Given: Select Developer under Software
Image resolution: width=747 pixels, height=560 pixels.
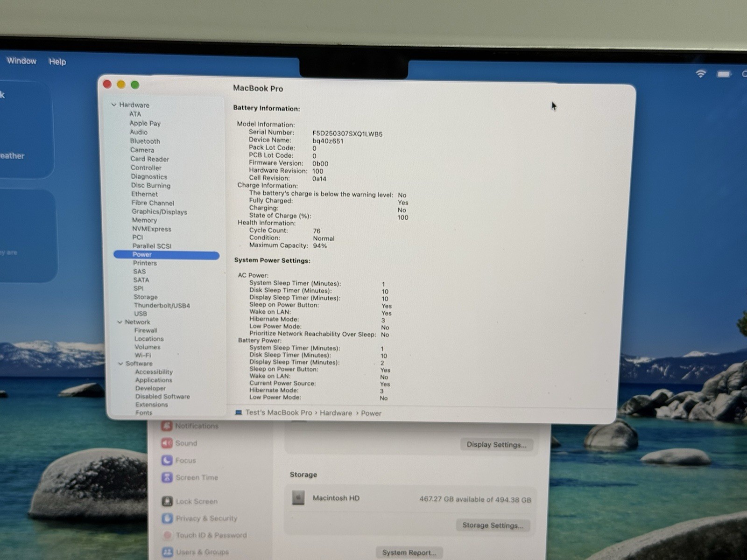Looking at the screenshot, I should [151, 388].
